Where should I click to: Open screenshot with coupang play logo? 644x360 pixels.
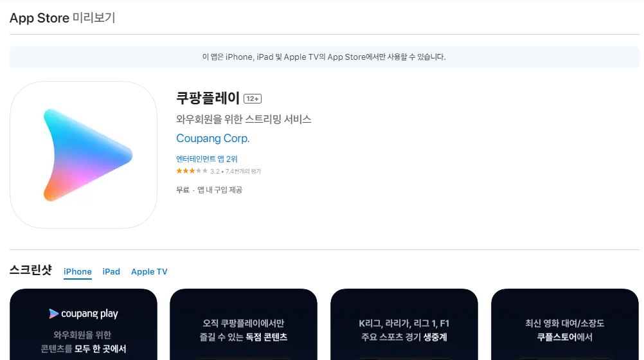[84, 324]
